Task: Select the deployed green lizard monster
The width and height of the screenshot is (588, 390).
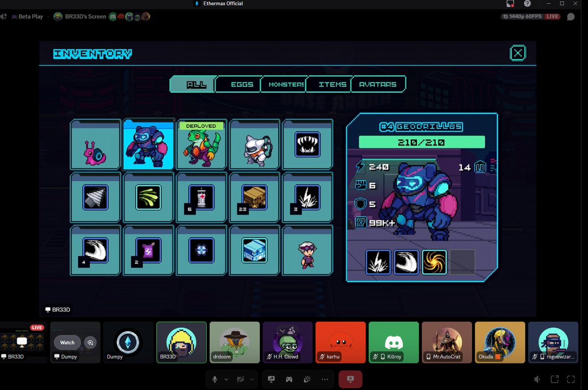Action: (x=201, y=145)
